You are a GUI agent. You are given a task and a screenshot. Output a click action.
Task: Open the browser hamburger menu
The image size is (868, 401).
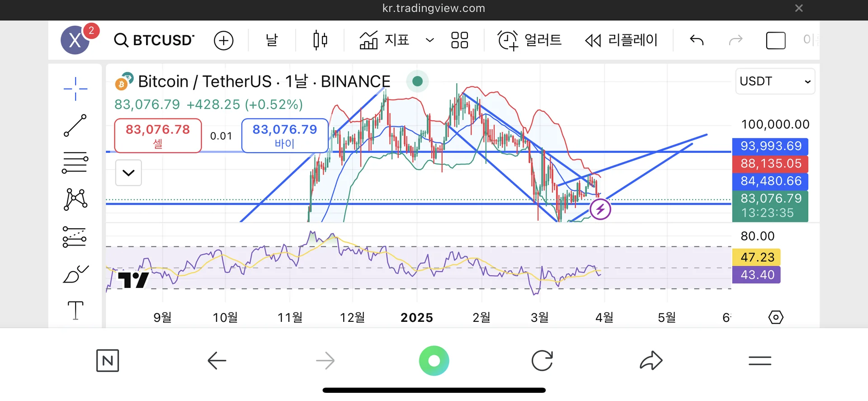[x=760, y=361]
